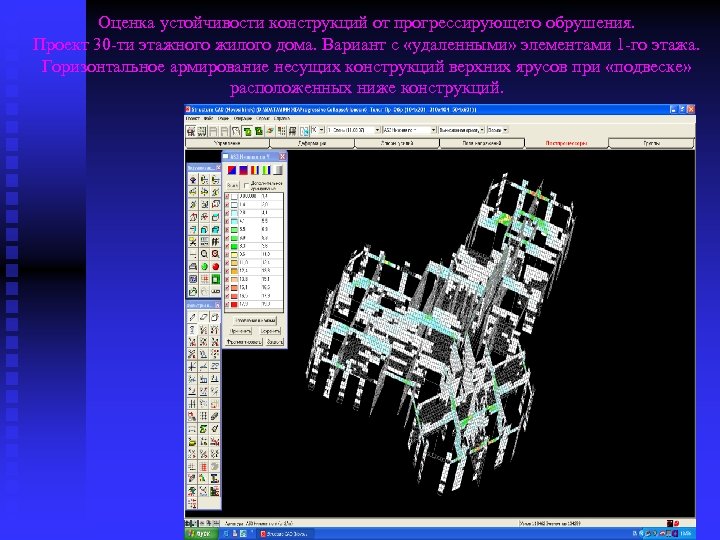Switch to the 'Деформации' tab
The height and width of the screenshot is (540, 720).
[x=312, y=143]
